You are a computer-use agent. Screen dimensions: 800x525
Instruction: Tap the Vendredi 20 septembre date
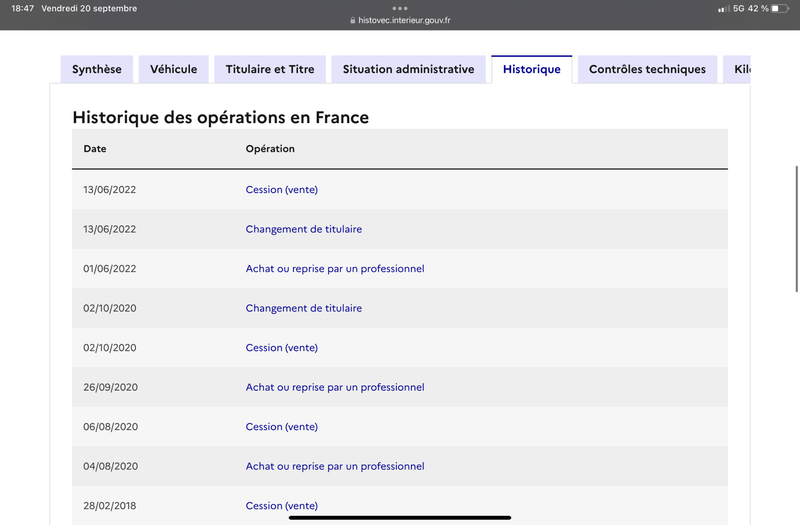pos(89,9)
